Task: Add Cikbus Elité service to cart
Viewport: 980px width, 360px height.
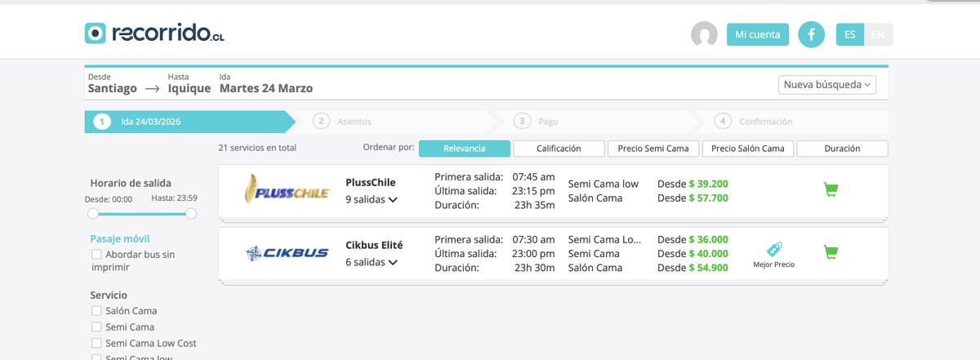Action: 831,252
